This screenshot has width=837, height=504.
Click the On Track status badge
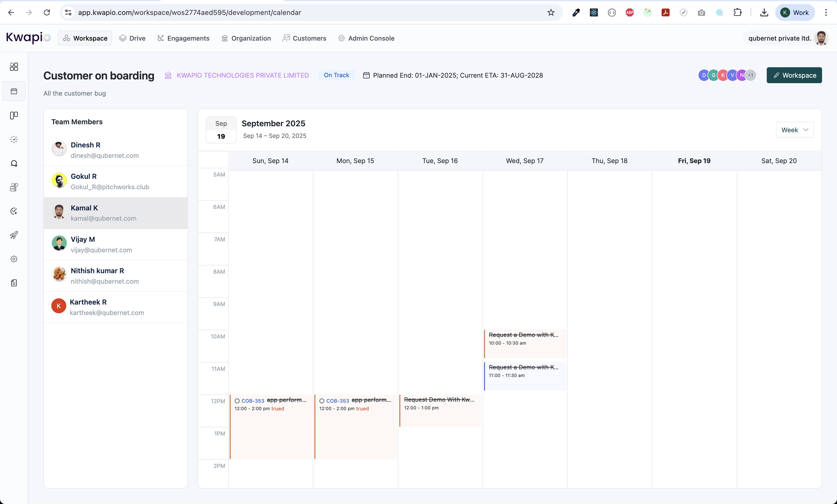(336, 75)
